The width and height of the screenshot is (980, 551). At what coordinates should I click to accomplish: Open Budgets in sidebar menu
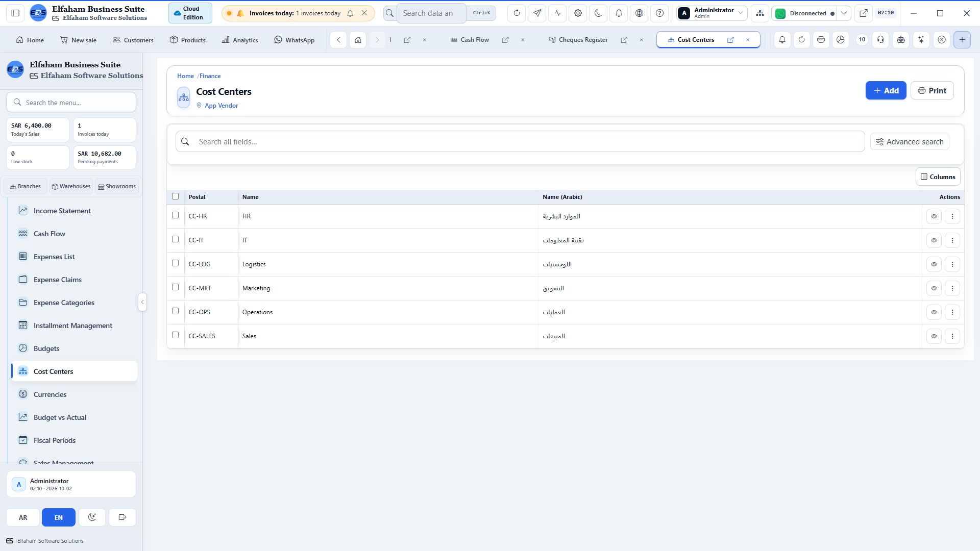pos(73,348)
